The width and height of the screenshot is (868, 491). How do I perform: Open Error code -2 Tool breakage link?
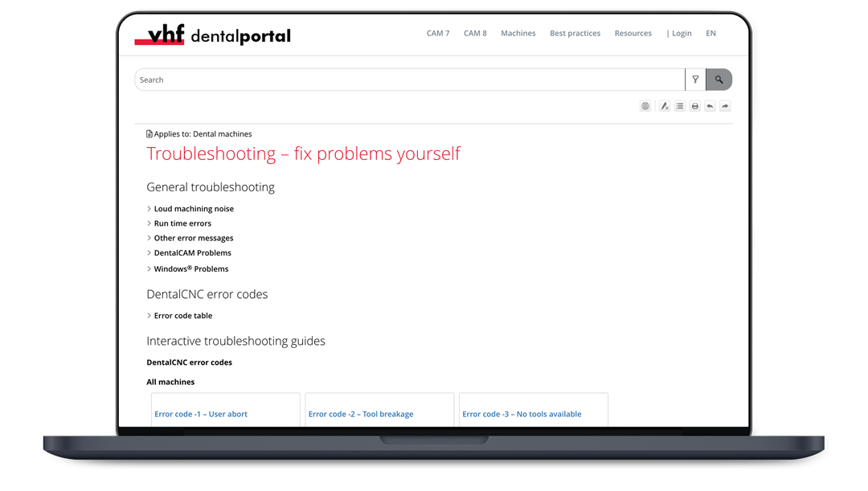tap(361, 415)
